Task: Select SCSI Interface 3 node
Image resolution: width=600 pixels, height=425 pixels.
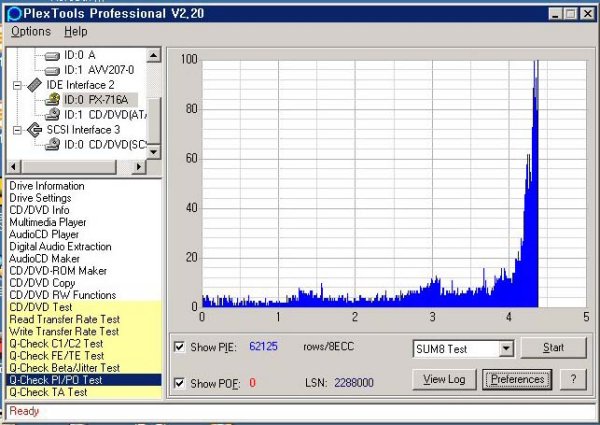Action: click(83, 130)
